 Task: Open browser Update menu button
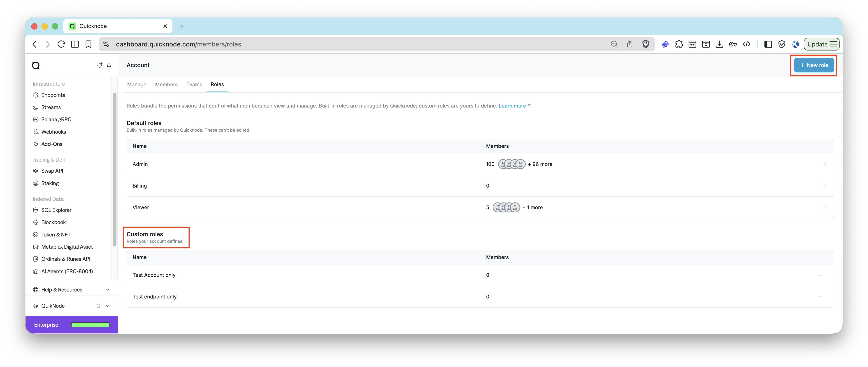pyautogui.click(x=821, y=44)
